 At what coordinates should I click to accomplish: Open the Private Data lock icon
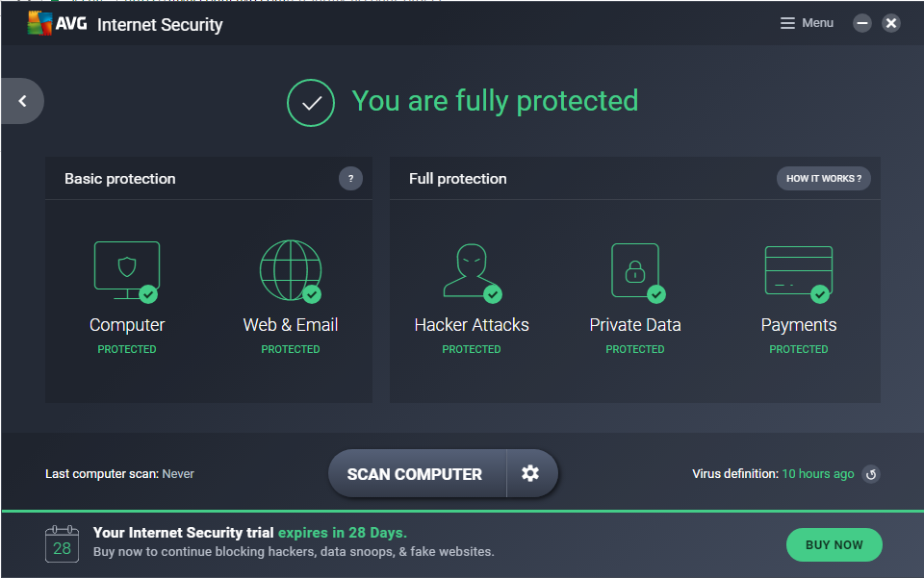tap(635, 270)
